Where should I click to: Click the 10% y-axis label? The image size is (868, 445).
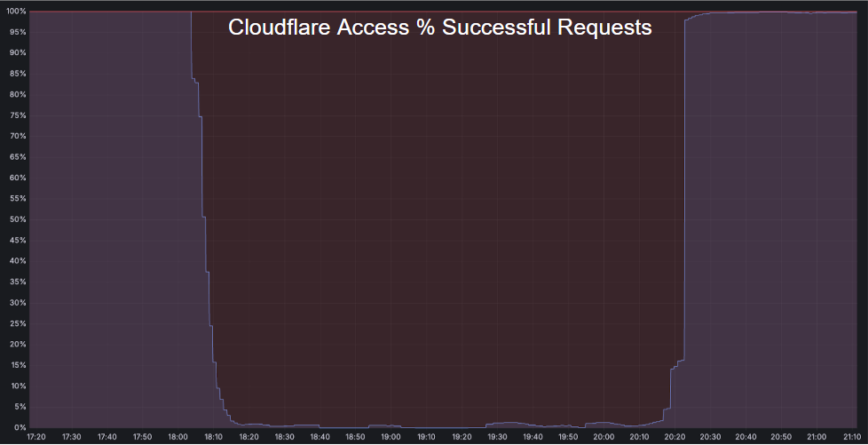(x=19, y=385)
